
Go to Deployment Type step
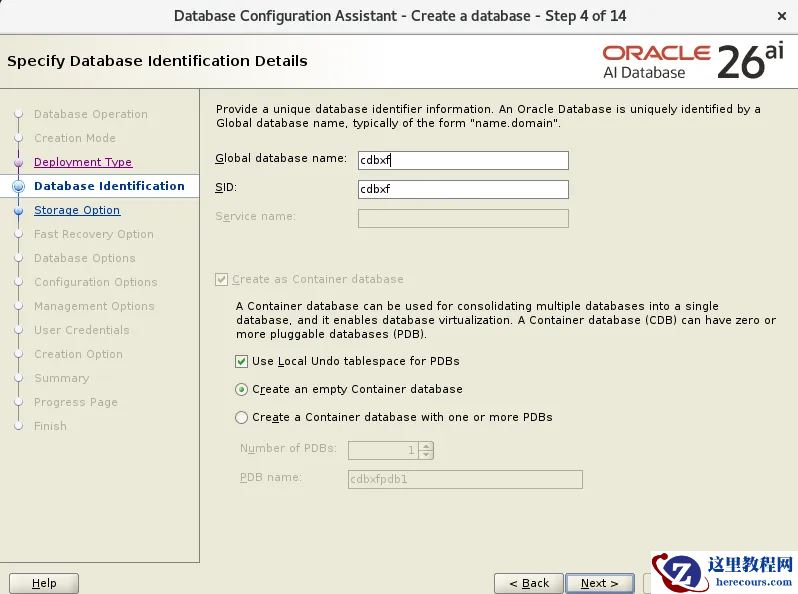tap(83, 162)
